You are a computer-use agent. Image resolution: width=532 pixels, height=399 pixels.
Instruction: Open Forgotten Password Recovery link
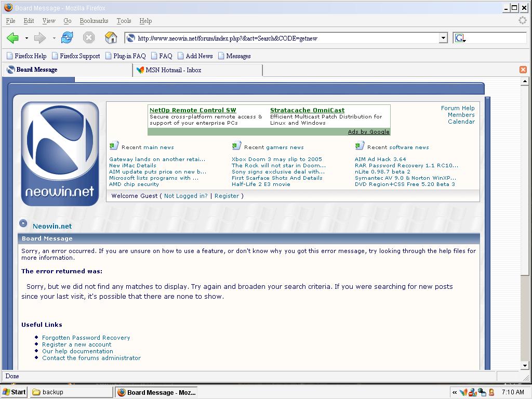(x=86, y=338)
